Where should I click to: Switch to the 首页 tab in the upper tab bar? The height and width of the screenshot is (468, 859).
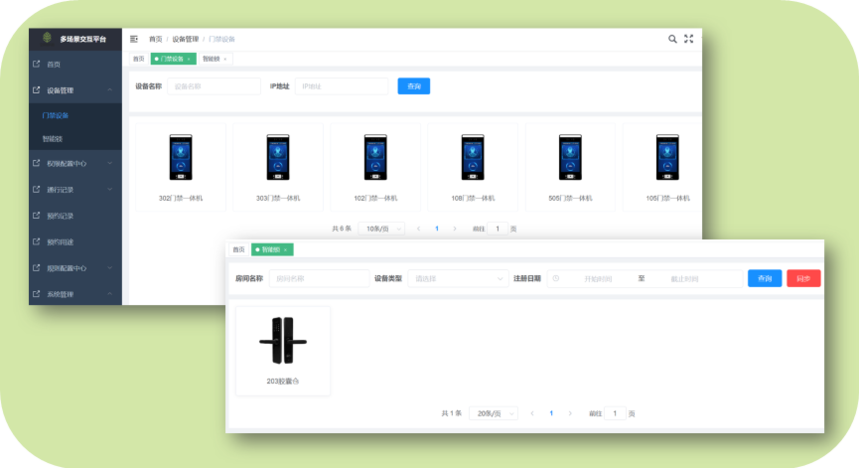(x=139, y=59)
